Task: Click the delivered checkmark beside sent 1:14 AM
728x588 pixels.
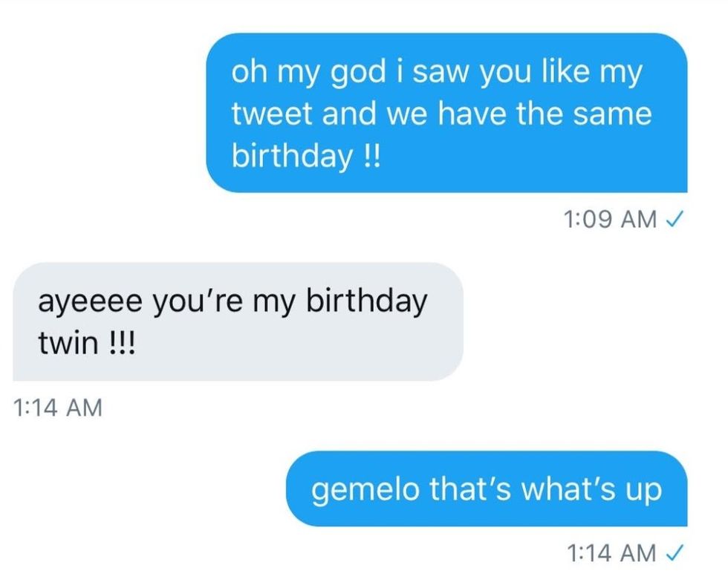Action: tap(676, 552)
